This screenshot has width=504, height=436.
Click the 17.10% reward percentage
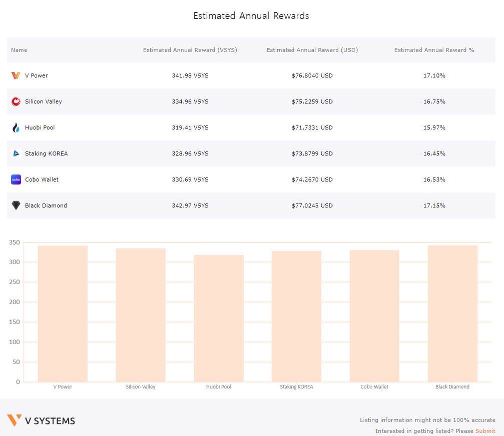[434, 75]
